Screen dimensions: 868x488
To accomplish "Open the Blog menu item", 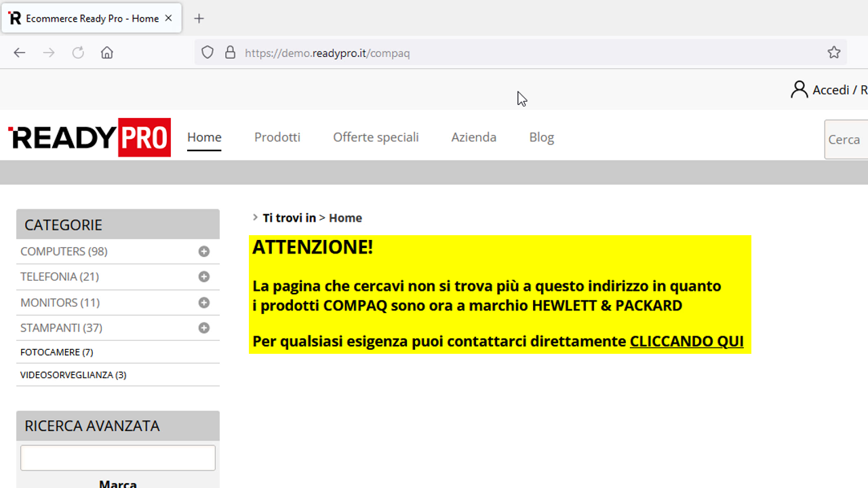I will click(x=542, y=137).
